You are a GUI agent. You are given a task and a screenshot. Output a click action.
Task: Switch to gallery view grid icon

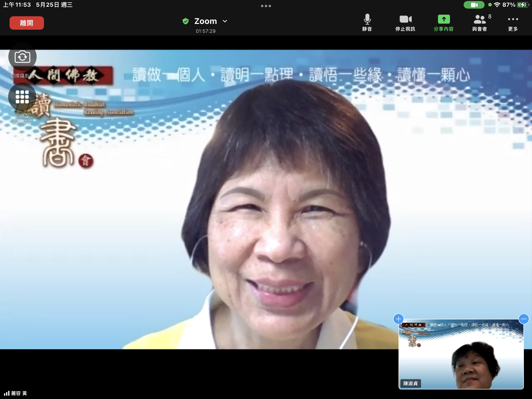pos(22,97)
